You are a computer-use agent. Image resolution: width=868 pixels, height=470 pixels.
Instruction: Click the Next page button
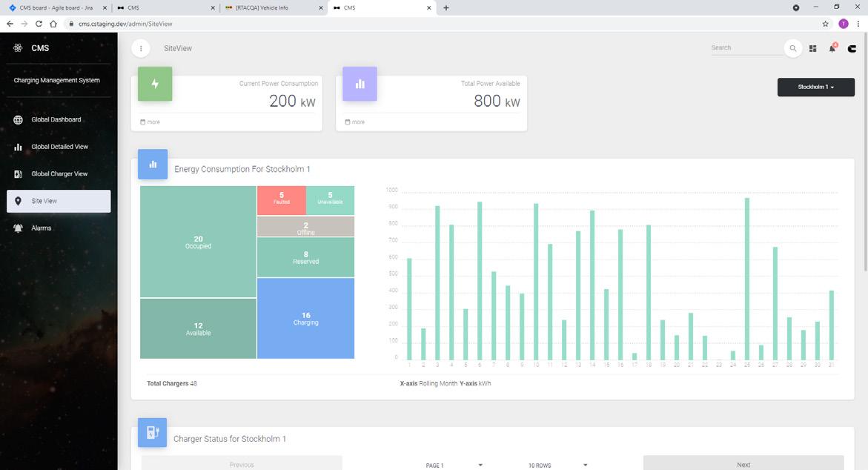coord(743,463)
